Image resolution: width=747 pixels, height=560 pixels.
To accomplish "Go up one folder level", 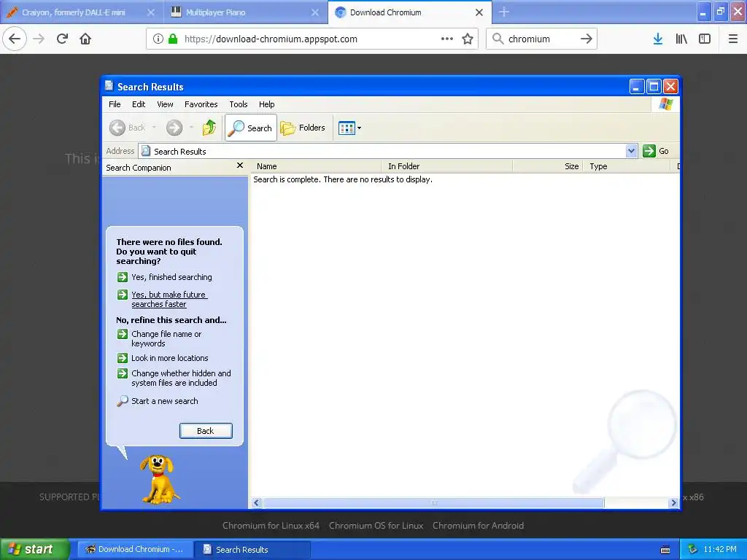I will pos(209,128).
